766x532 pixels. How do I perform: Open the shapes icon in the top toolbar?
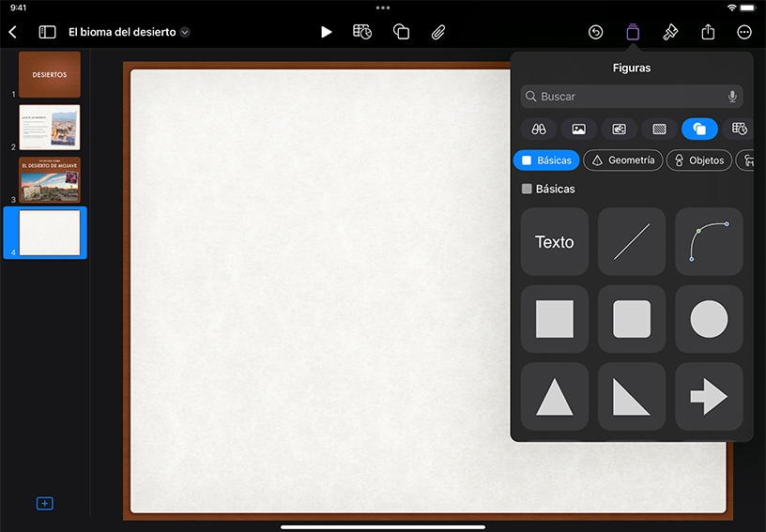pos(401,32)
